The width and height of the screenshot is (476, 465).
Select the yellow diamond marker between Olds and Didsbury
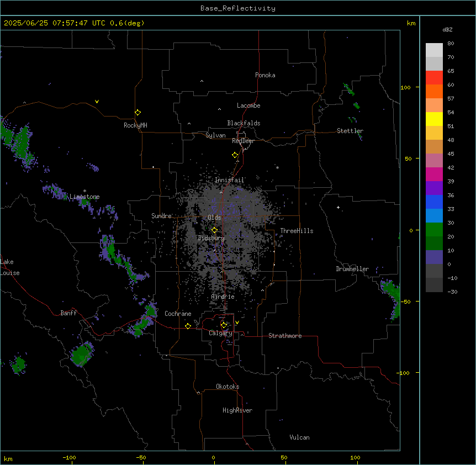pos(214,230)
